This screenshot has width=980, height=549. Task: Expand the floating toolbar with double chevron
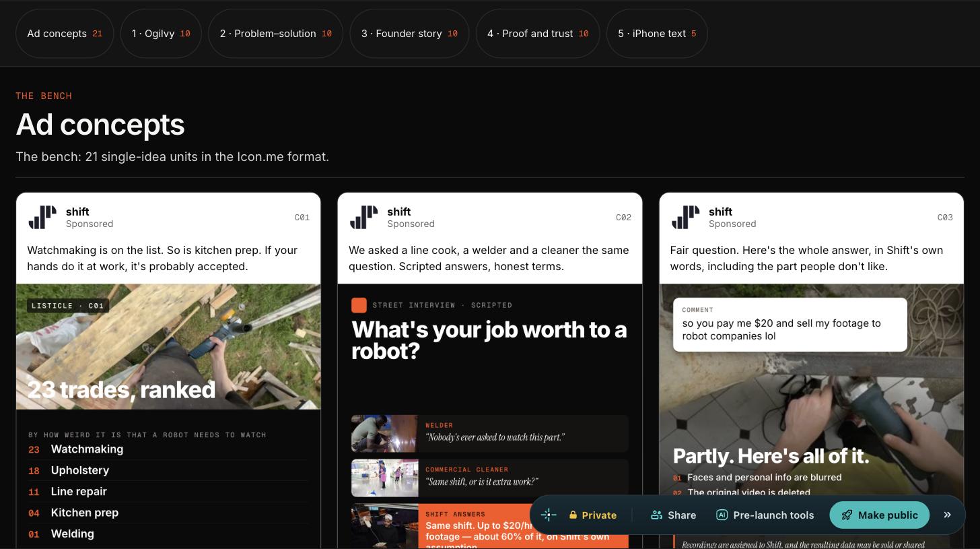[x=947, y=515]
